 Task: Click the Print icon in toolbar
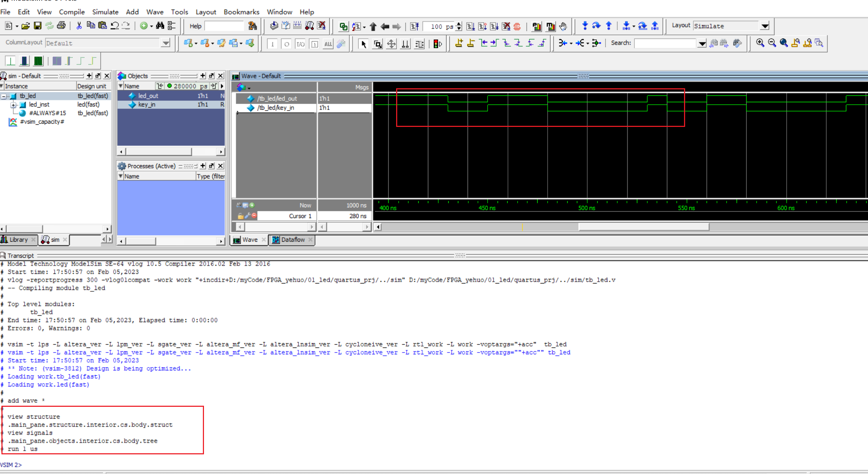[x=61, y=26]
